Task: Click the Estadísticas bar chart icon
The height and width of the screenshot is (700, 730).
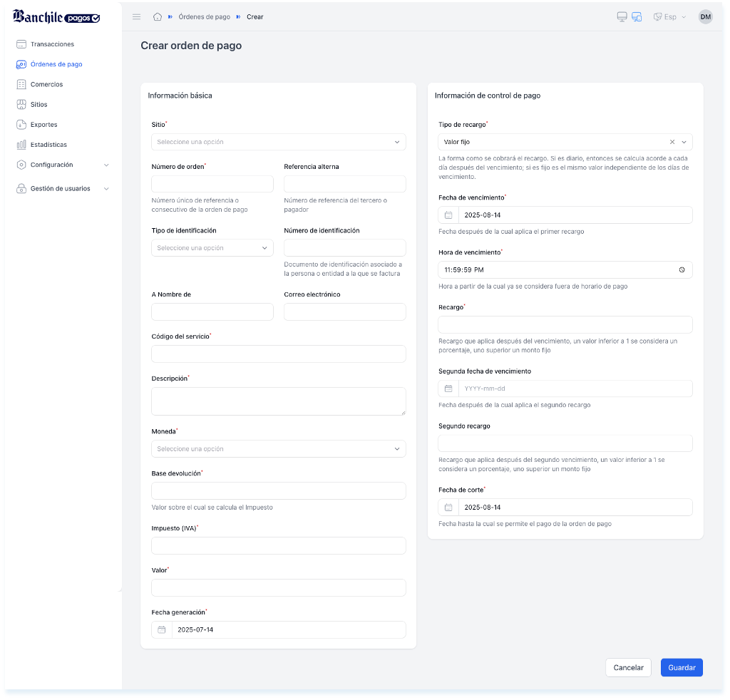Action: coord(21,145)
